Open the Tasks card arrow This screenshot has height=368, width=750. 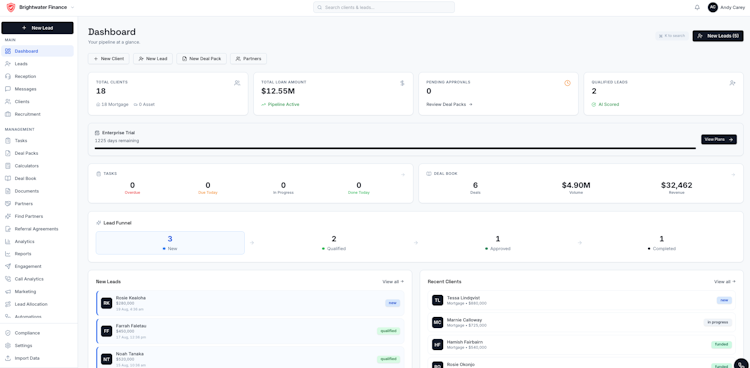pos(403,174)
